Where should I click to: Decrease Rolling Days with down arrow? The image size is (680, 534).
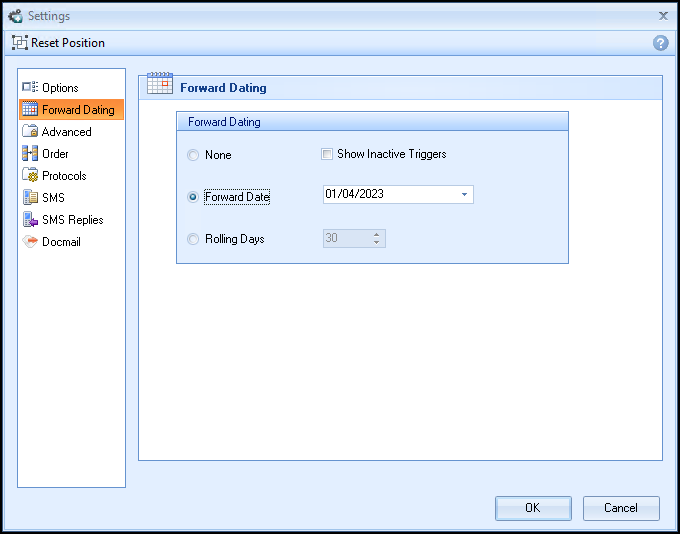tap(377, 243)
